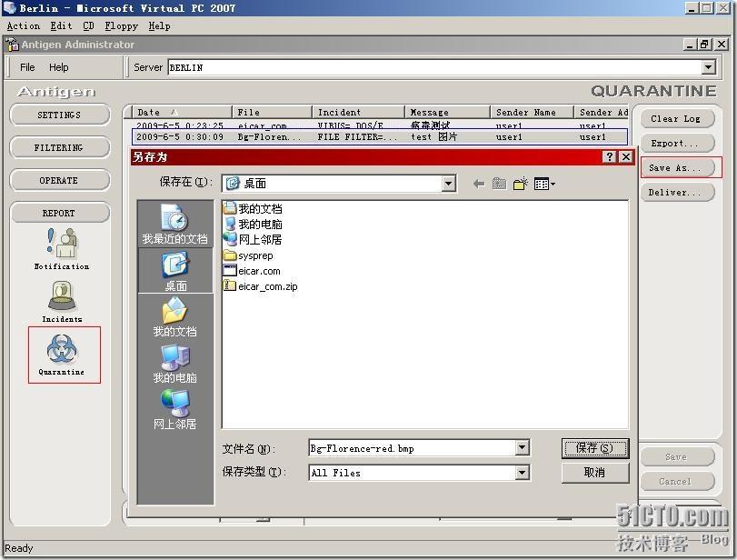Open the Edit menu in Virtual PC
Image resolution: width=737 pixels, height=560 pixels.
pyautogui.click(x=61, y=26)
